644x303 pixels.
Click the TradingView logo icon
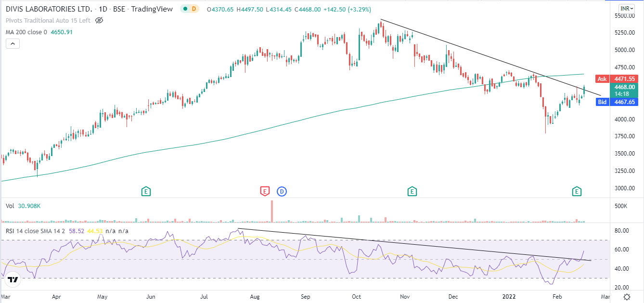tap(13, 280)
